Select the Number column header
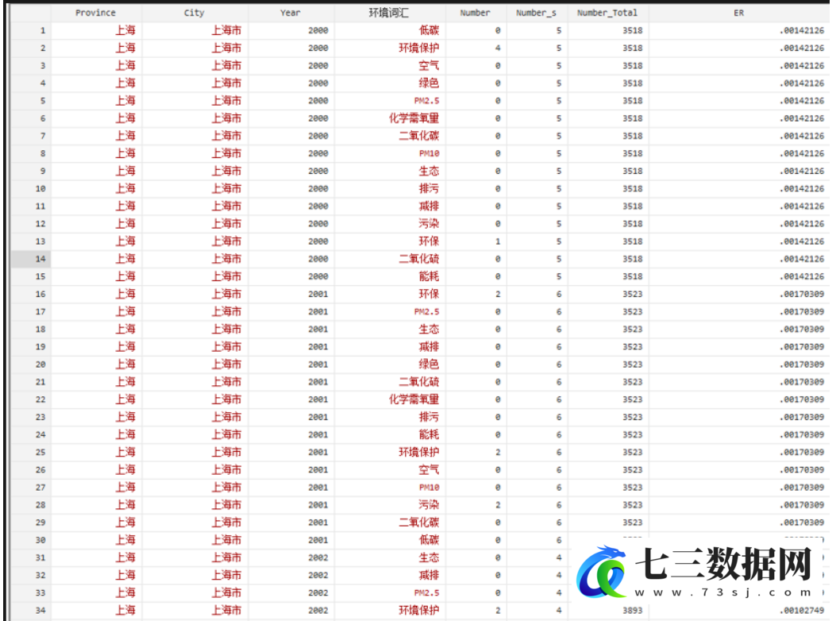The image size is (840, 621). tap(475, 13)
